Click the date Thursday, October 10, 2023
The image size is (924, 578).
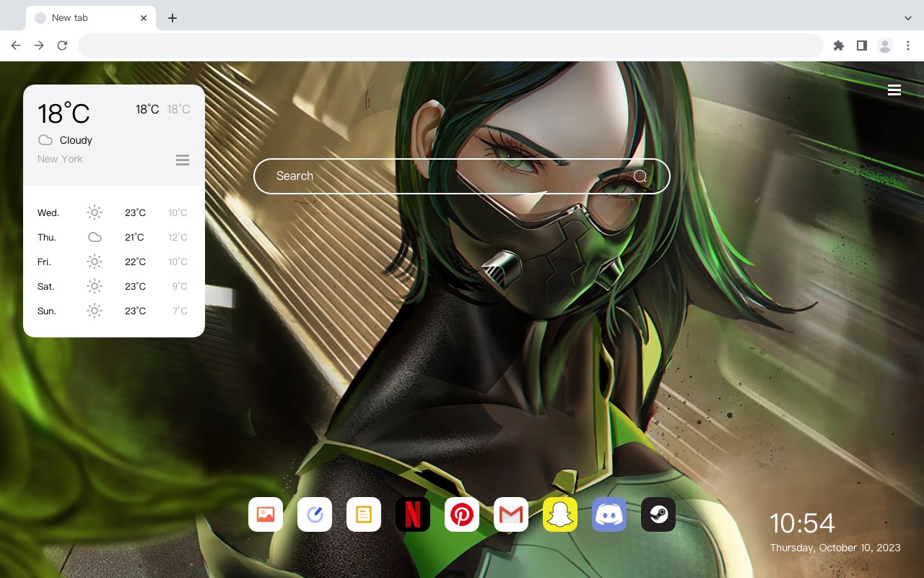[x=835, y=548]
